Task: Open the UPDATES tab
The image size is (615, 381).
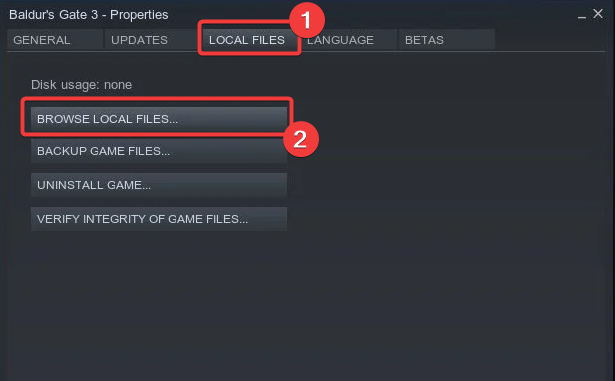Action: (x=151, y=40)
